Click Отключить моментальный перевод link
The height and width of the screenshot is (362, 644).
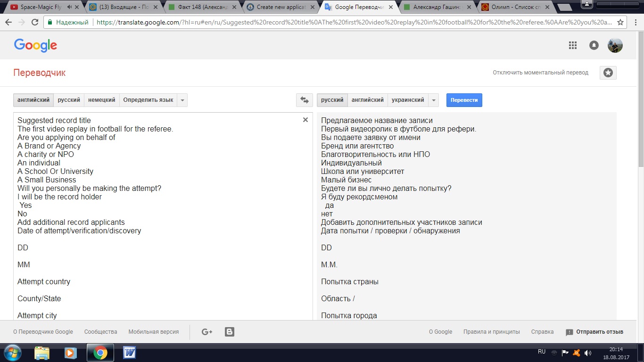[x=541, y=73]
